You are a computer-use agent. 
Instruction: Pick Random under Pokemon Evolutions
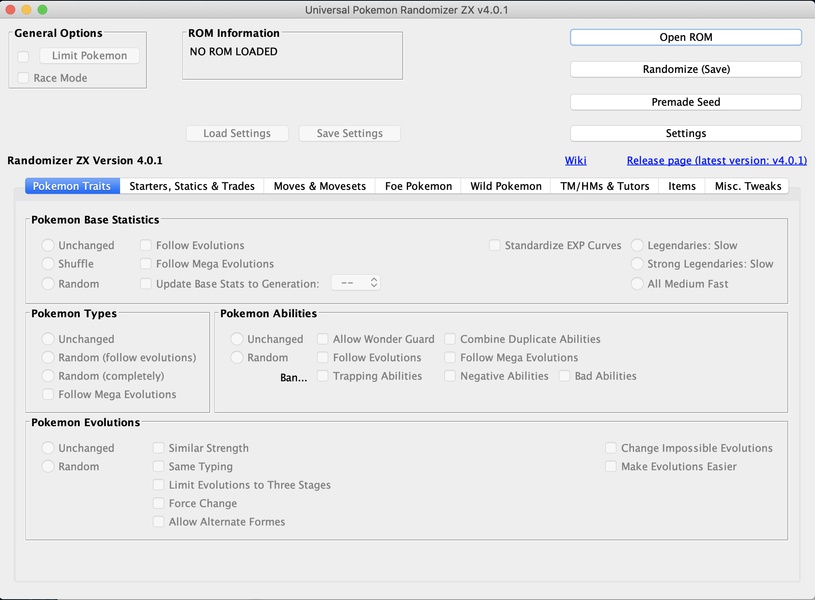click(49, 467)
